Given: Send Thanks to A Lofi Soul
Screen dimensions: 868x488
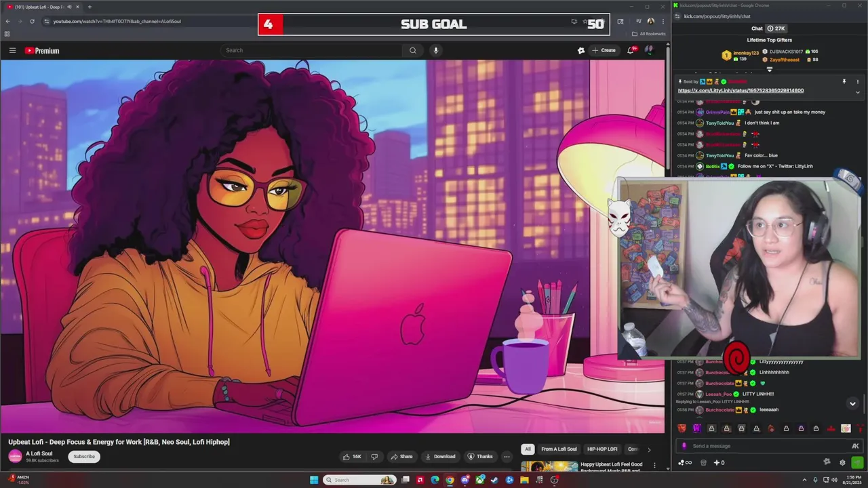Looking at the screenshot, I should [480, 457].
